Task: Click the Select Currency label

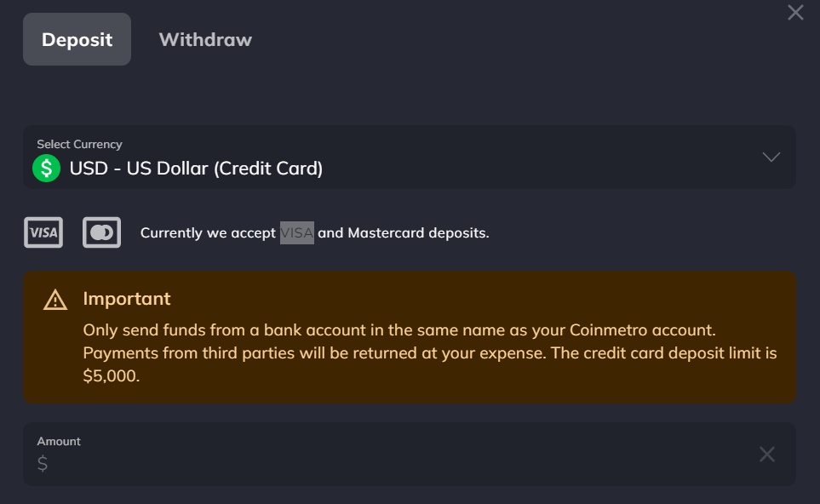Action: 79,144
